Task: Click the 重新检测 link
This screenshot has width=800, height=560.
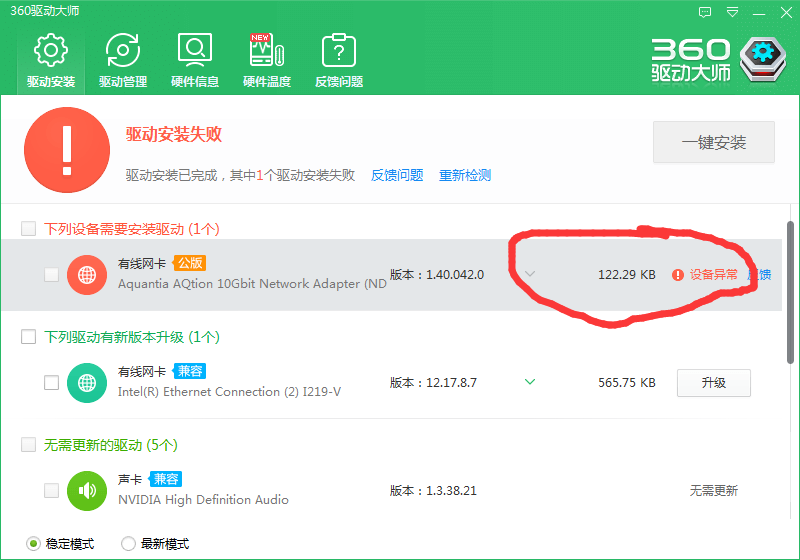Action: pos(465,175)
